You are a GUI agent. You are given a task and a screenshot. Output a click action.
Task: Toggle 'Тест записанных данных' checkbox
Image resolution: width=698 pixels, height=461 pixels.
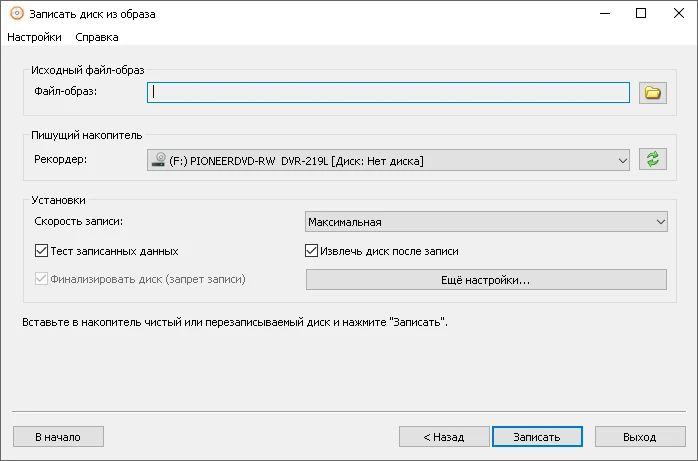click(x=42, y=251)
